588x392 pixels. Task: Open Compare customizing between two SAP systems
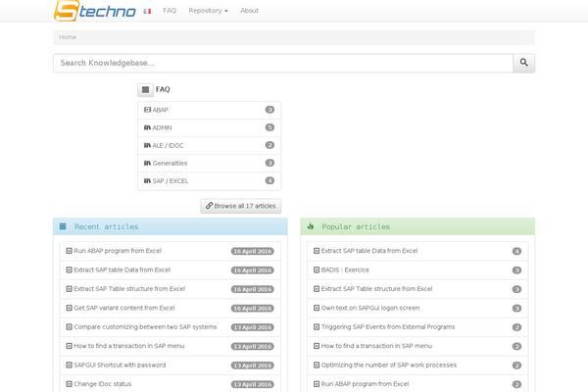(x=145, y=327)
